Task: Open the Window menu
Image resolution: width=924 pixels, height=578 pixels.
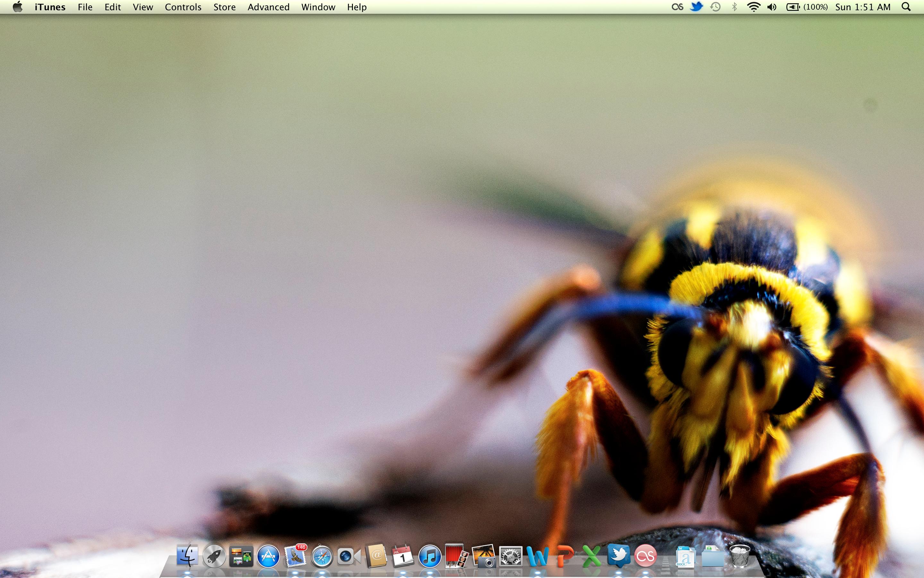Action: click(x=318, y=7)
